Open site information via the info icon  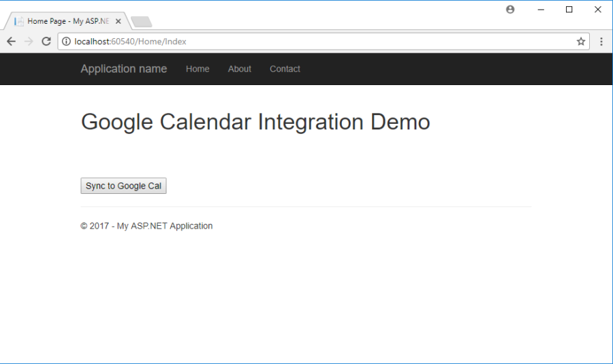67,42
